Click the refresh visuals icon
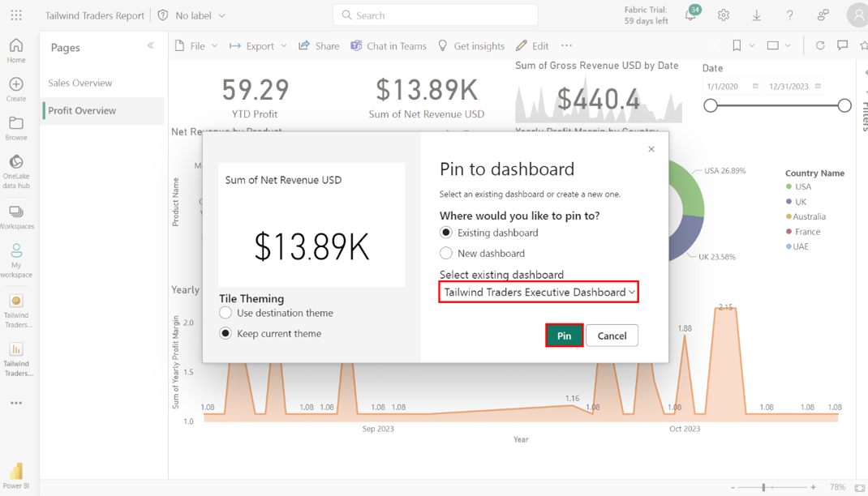Image resolution: width=868 pixels, height=496 pixels. point(820,46)
